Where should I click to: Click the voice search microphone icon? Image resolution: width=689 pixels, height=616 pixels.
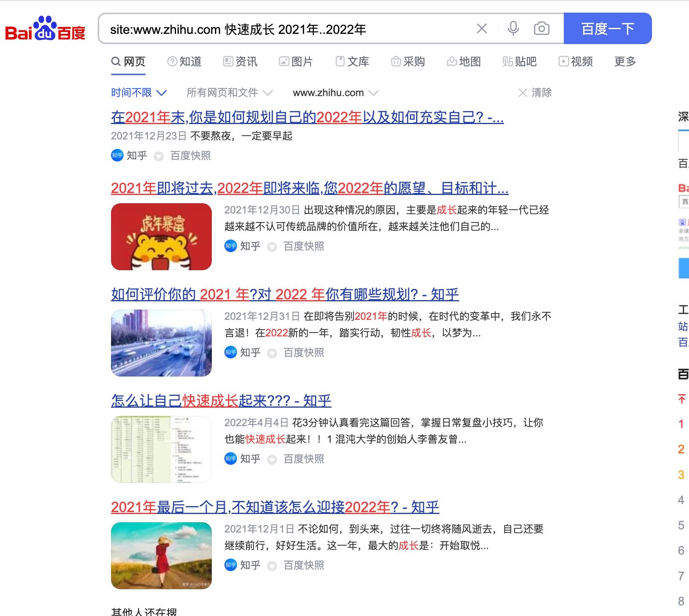point(513,28)
